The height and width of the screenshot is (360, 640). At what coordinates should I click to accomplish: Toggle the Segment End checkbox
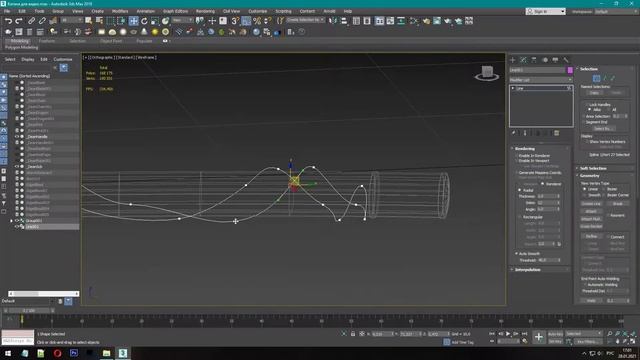point(584,122)
